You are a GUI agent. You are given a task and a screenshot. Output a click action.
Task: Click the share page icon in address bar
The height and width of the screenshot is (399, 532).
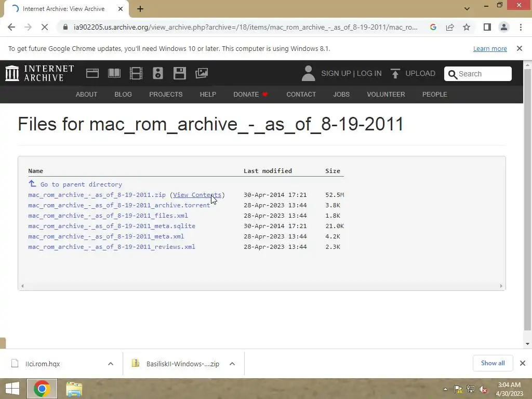pyautogui.click(x=450, y=27)
